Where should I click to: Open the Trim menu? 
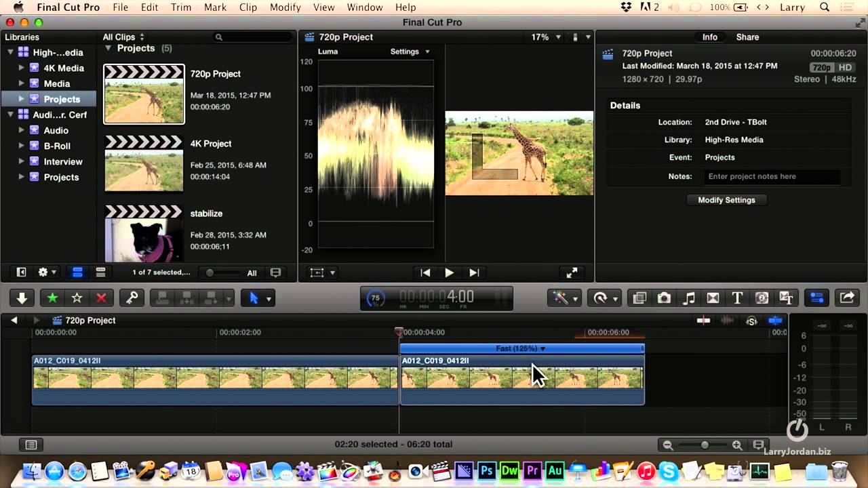(x=181, y=7)
